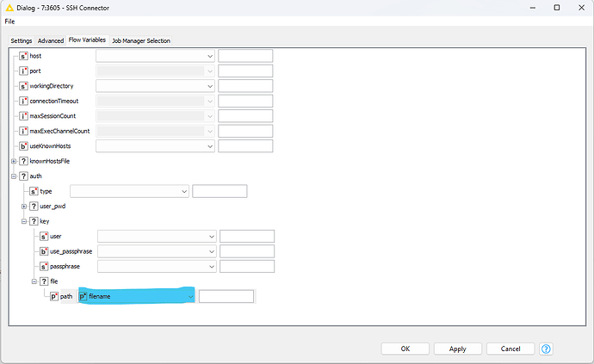594x364 pixels.
Task: Open help with the blue question icon
Action: click(546, 349)
